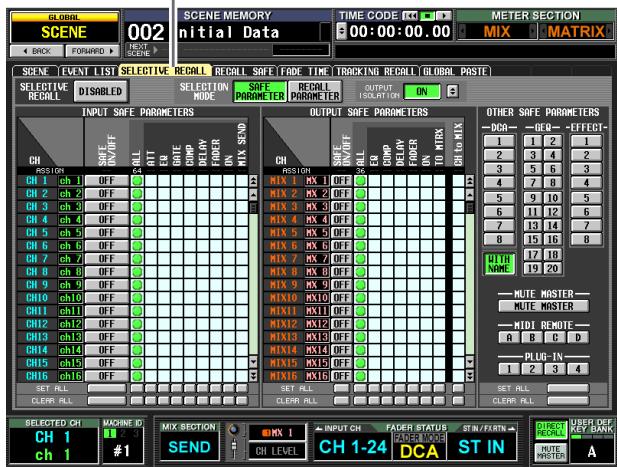Click the SEND mix section button
This screenshot has width=617, height=467.
(x=189, y=447)
